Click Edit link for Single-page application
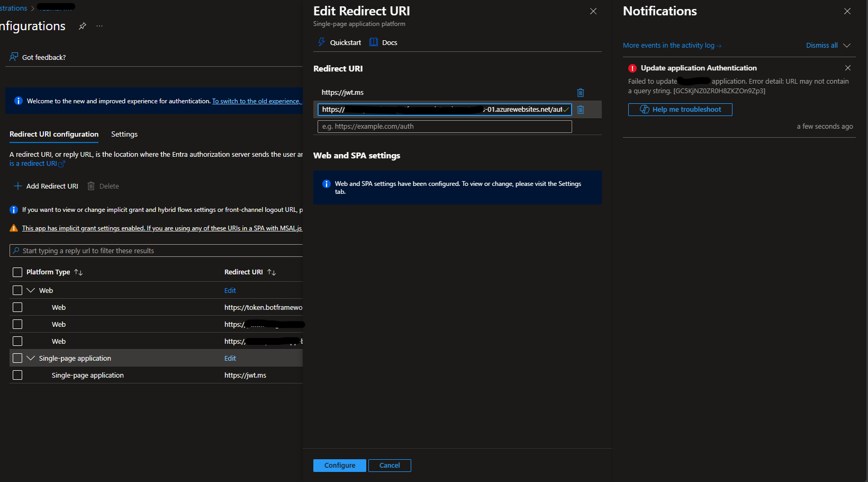Viewport: 868px width, 482px height. (230, 359)
